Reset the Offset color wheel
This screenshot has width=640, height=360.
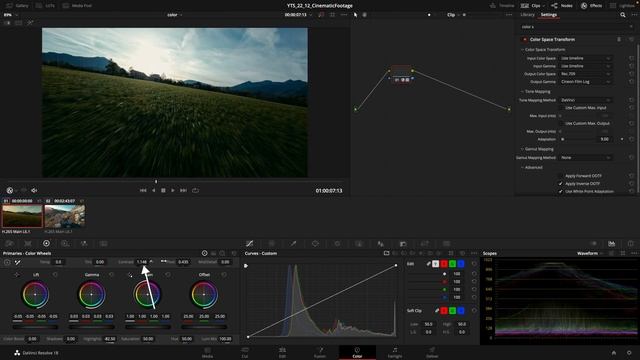pos(224,275)
